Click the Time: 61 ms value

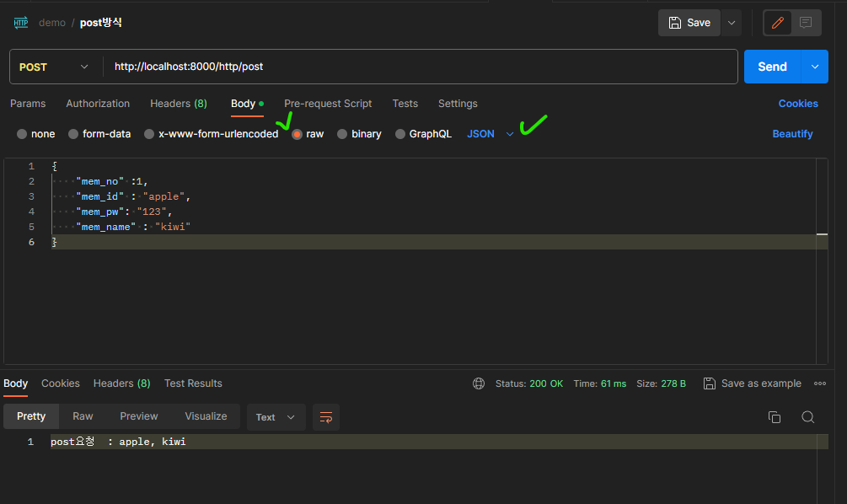613,383
